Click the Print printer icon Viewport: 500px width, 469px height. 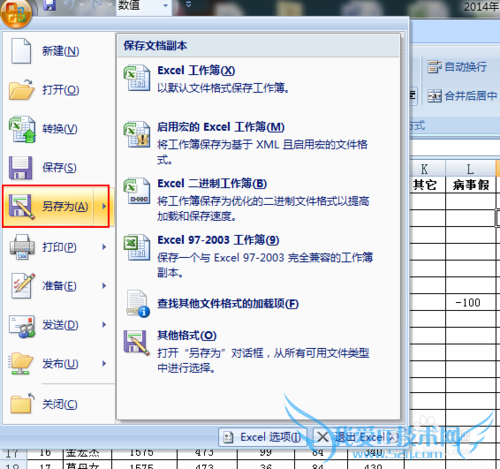pos(22,247)
